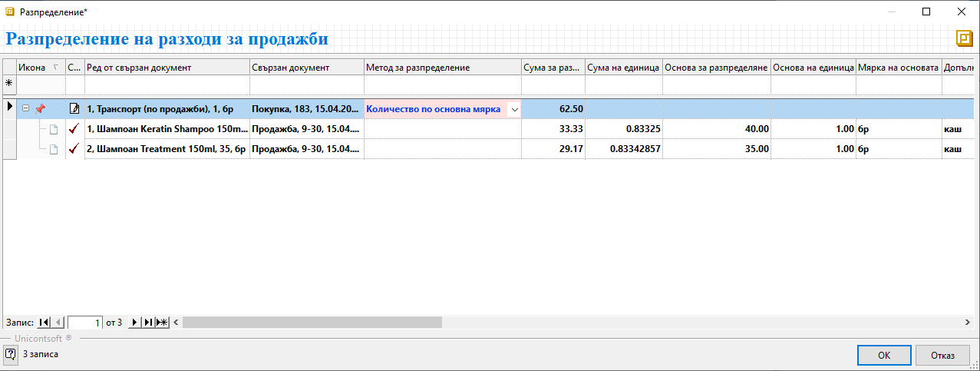Click the Сума на единица column header

(623, 68)
